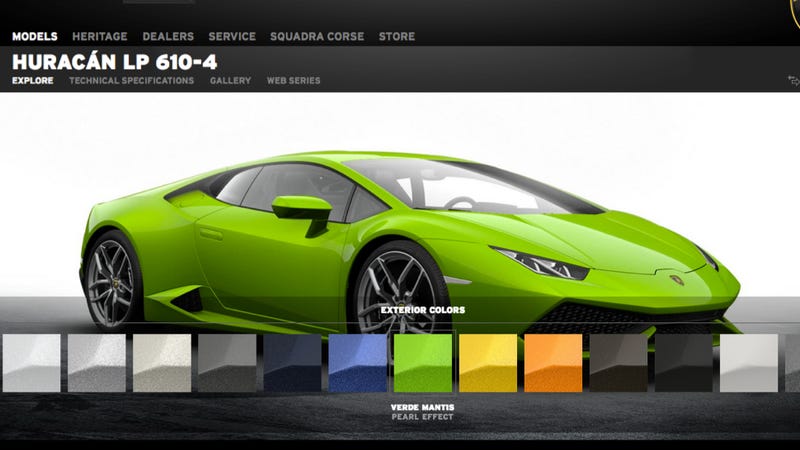800x450 pixels.
Task: Select the Verde Mantis green swatch
Action: click(x=423, y=363)
